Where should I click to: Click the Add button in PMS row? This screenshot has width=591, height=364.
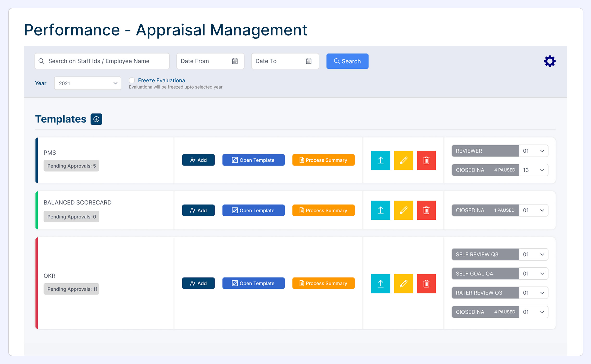tap(198, 160)
